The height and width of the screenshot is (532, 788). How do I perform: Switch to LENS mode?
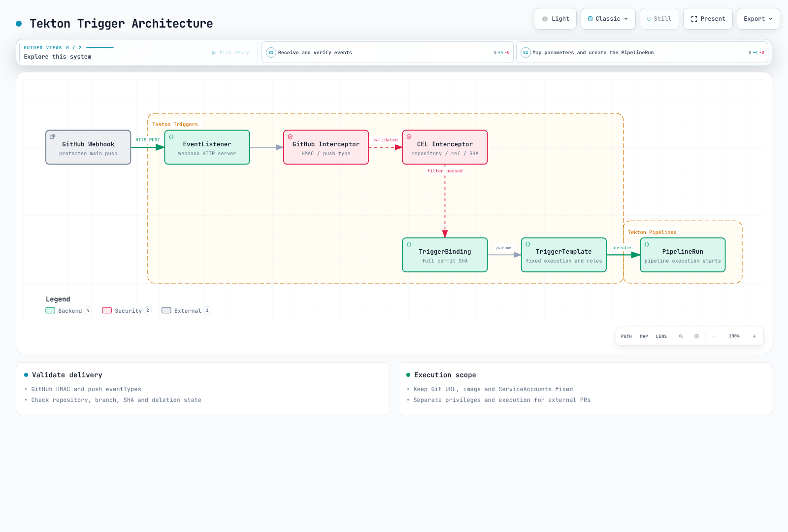coord(661,336)
